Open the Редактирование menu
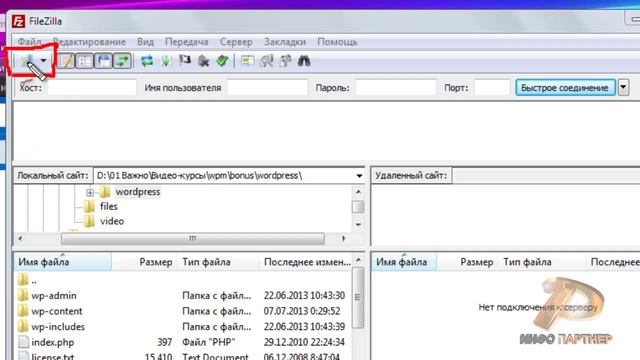Image resolution: width=640 pixels, height=360 pixels. pyautogui.click(x=89, y=42)
